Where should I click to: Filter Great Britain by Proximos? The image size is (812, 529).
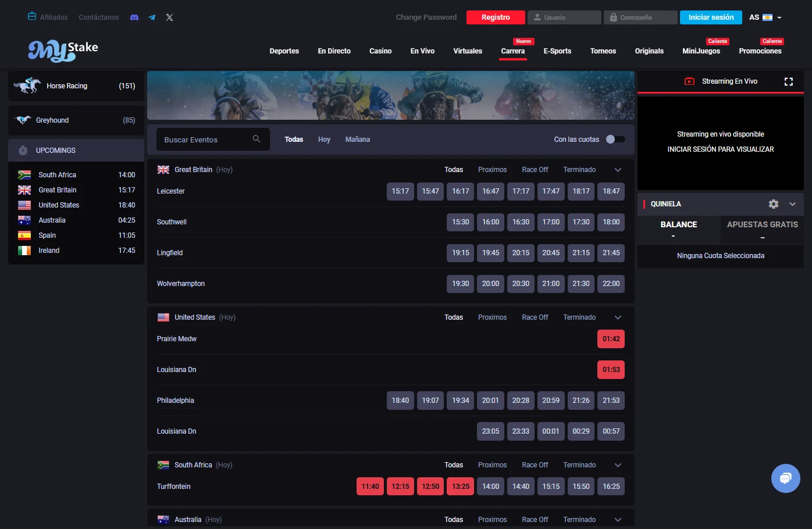tap(492, 170)
